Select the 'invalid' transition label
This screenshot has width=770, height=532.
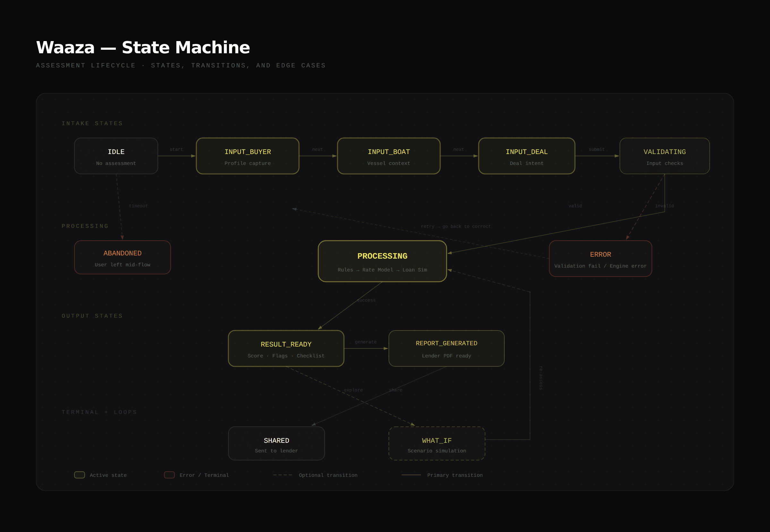[665, 206]
